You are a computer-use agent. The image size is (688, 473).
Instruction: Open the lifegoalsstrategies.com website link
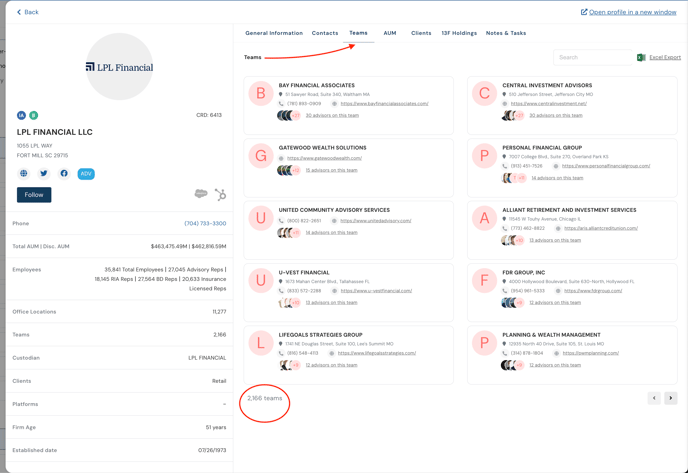[x=376, y=353]
